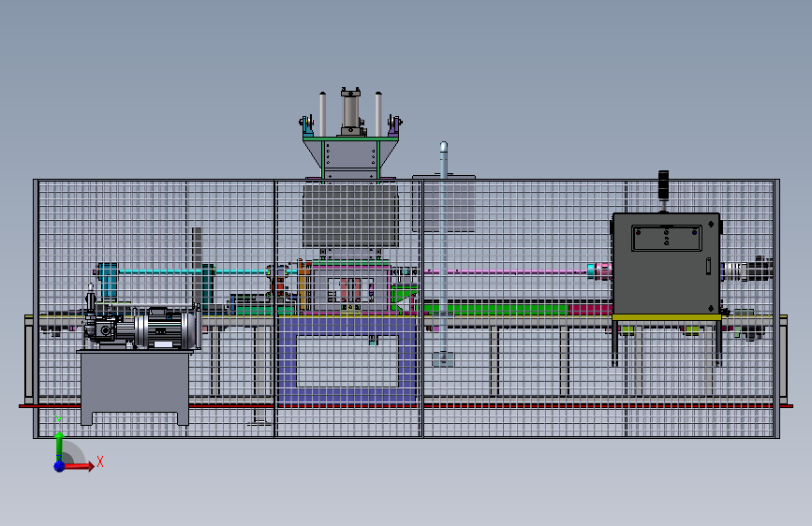This screenshot has width=812, height=526.
Task: Select the hydraulic pump motor on the tank
Action: pos(165,329)
